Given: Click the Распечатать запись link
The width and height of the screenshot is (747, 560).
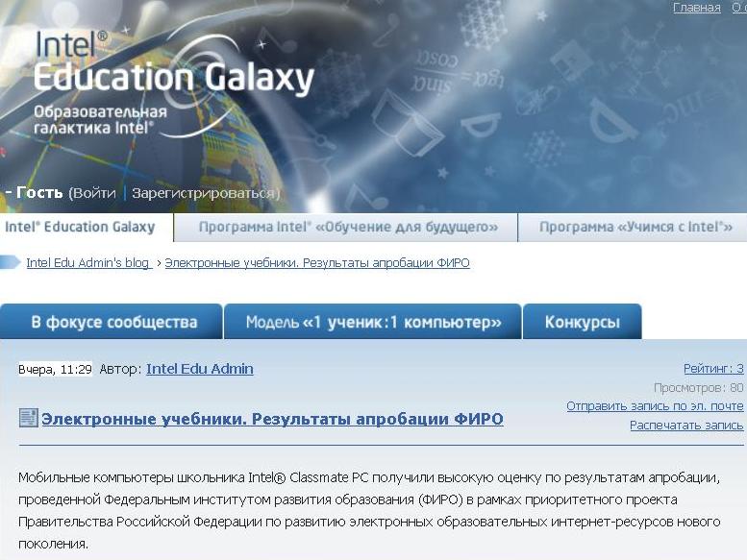Looking at the screenshot, I should pos(686,425).
